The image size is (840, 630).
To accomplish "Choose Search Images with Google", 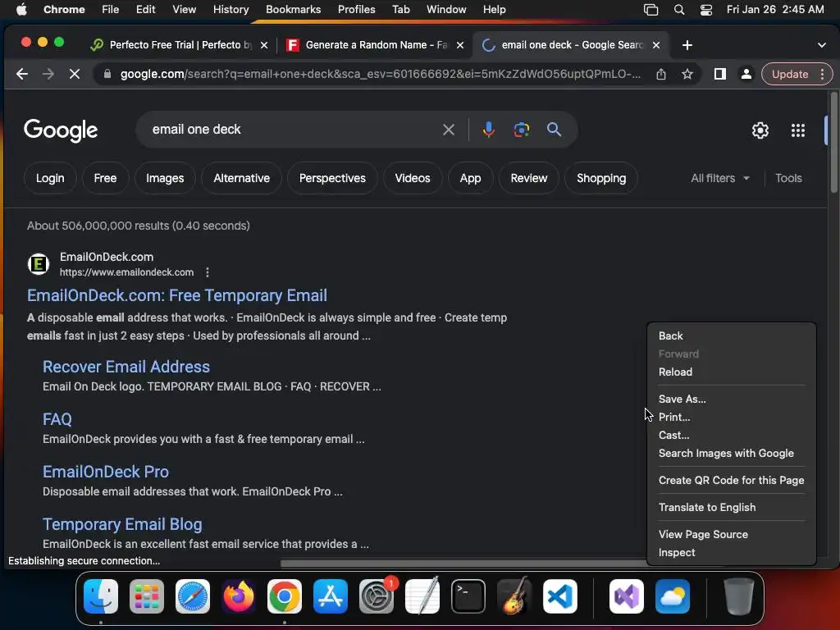I will tap(731, 453).
